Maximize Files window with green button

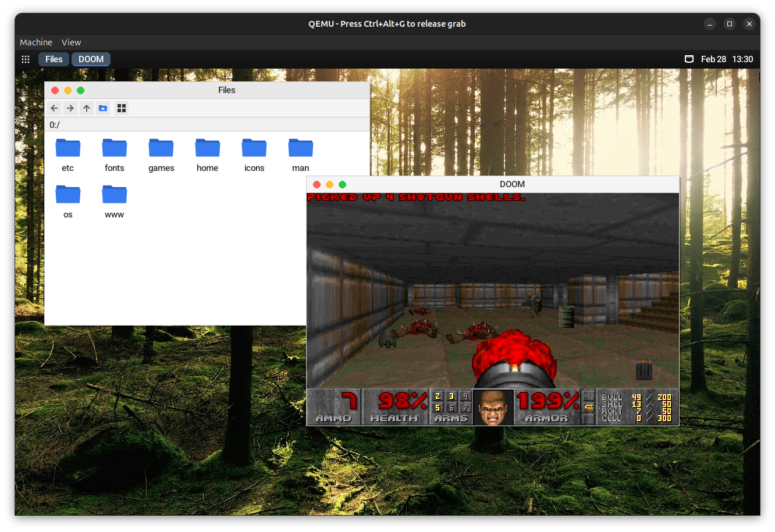click(81, 90)
